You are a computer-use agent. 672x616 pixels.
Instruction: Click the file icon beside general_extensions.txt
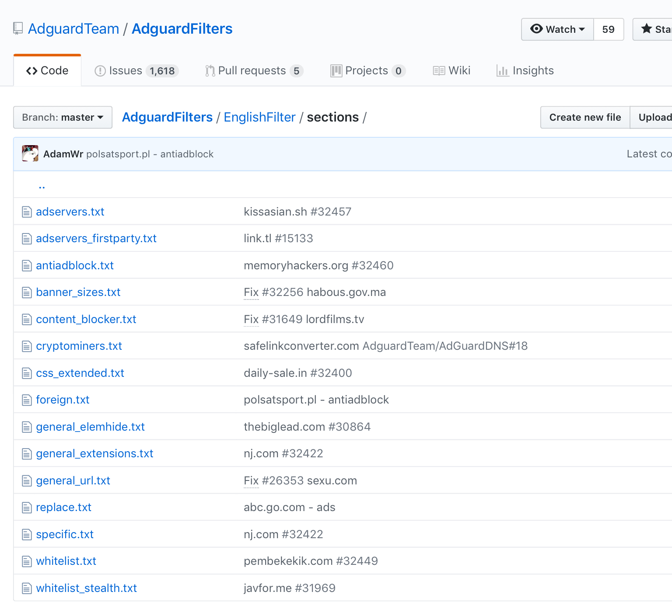[x=27, y=454]
